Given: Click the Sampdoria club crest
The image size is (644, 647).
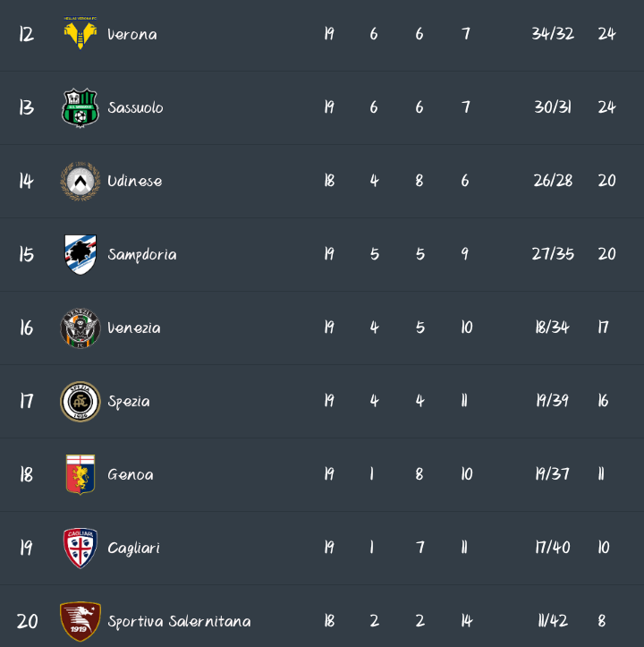Looking at the screenshot, I should pos(80,254).
